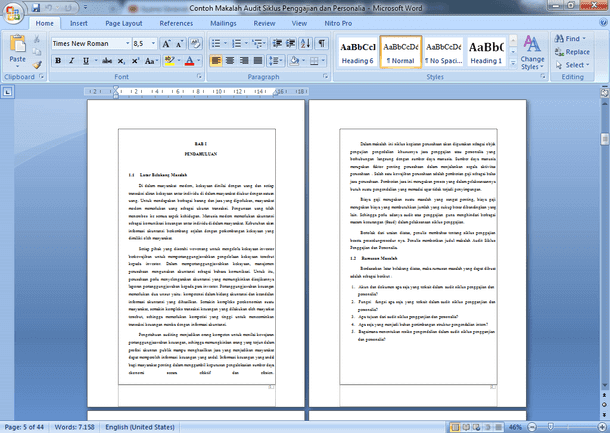
Task: Select the Format Painter brush
Action: tap(37, 65)
